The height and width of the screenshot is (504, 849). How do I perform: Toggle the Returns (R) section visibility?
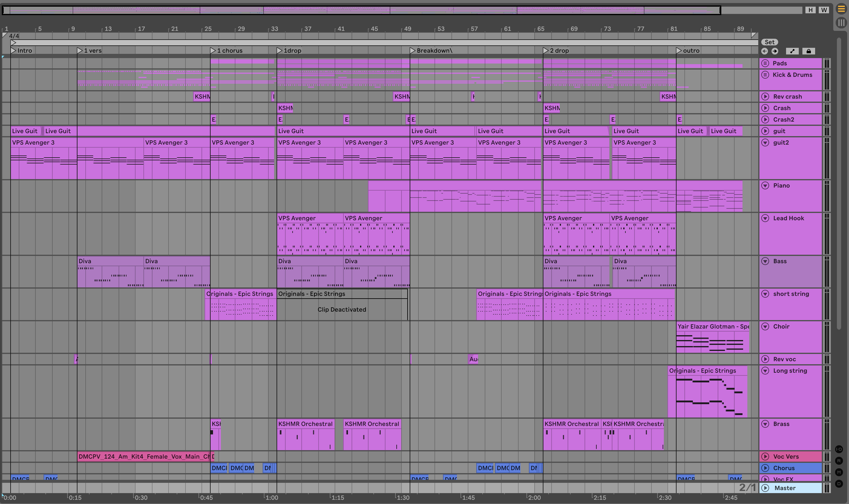coord(839,460)
